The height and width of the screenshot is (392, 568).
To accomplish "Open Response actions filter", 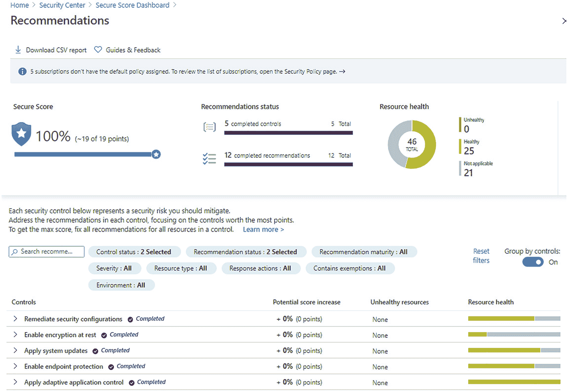I will (x=260, y=268).
